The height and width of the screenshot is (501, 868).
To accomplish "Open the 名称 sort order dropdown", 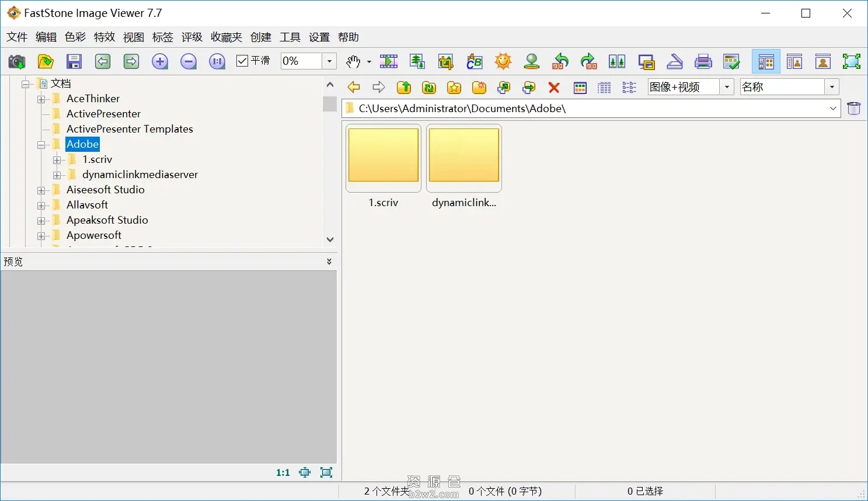I will (832, 87).
